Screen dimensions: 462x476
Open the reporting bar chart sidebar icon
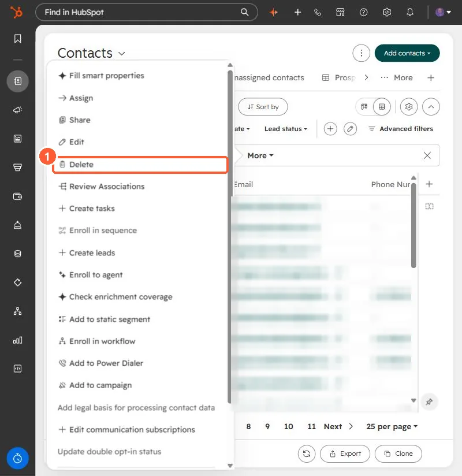point(17,340)
